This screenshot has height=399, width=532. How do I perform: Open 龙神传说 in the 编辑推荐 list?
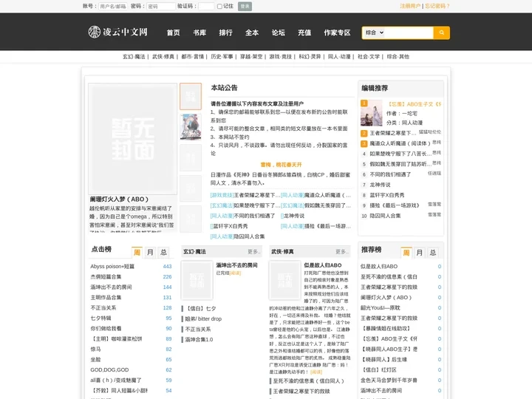[380, 185]
